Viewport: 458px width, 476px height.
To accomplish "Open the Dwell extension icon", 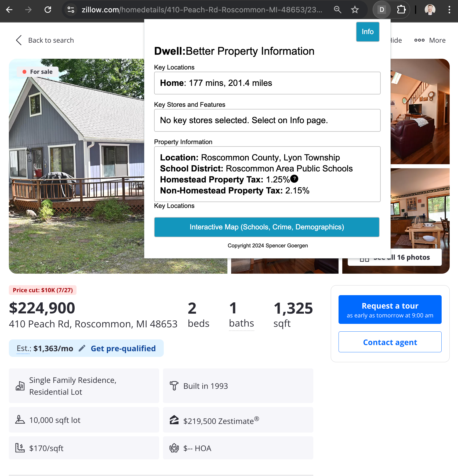I will [x=381, y=10].
